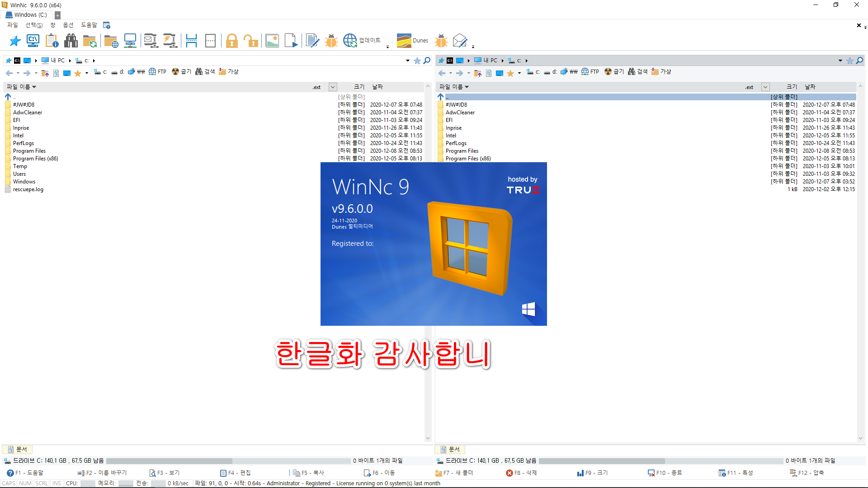Screen dimensions: 868x488
Task: Click the left panel favorites star beside magnifier
Action: [x=417, y=61]
